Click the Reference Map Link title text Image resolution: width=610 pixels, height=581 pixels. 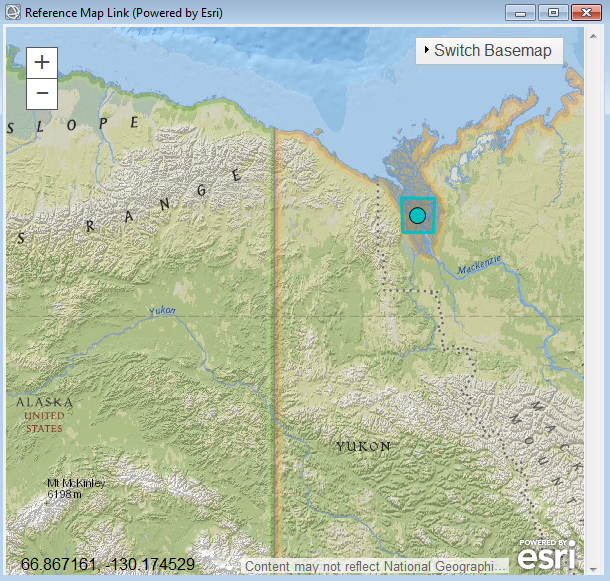(x=124, y=13)
